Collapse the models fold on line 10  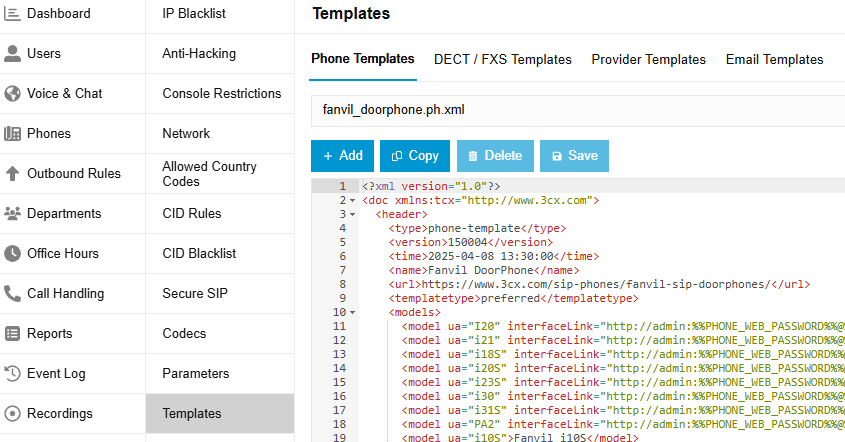(352, 312)
